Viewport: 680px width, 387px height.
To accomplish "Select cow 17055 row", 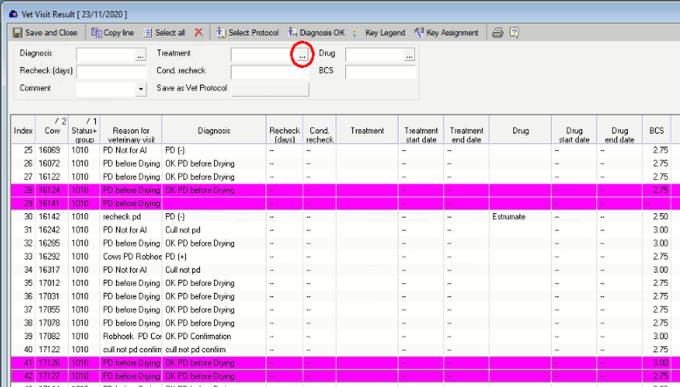I will coord(345,310).
